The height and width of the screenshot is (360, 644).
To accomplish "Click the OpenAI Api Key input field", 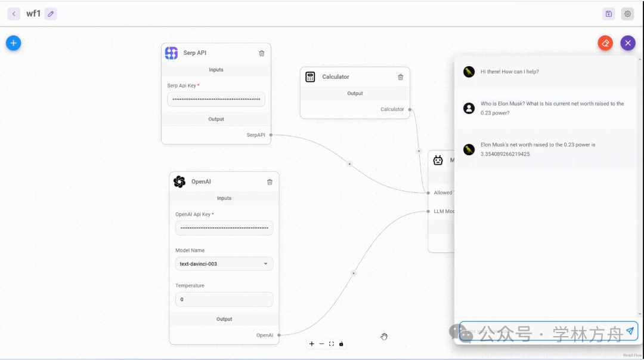I will 224,228.
